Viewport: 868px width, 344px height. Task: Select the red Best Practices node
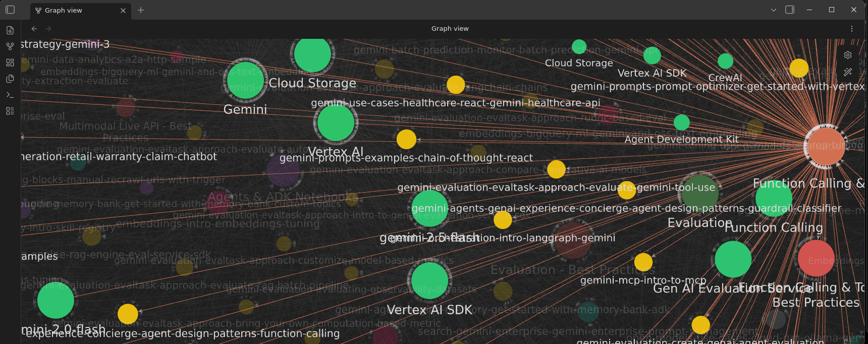(x=816, y=258)
